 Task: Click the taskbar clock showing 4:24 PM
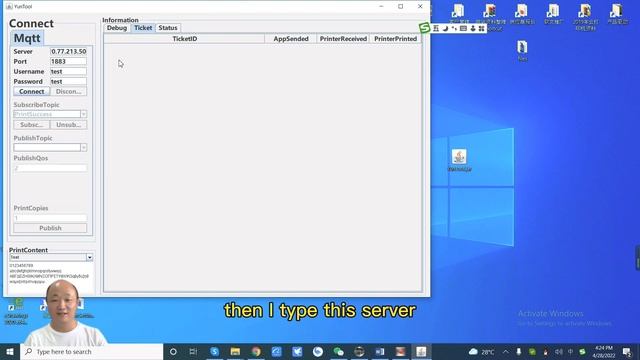604,351
